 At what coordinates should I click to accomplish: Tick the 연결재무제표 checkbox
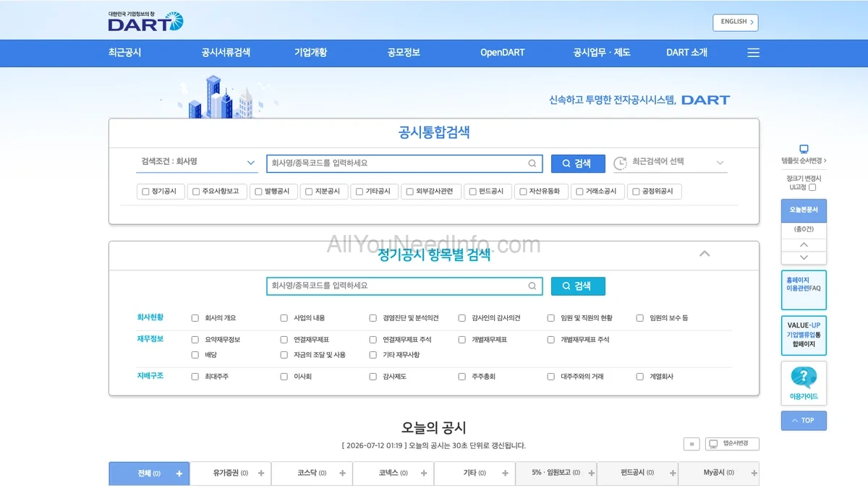284,340
